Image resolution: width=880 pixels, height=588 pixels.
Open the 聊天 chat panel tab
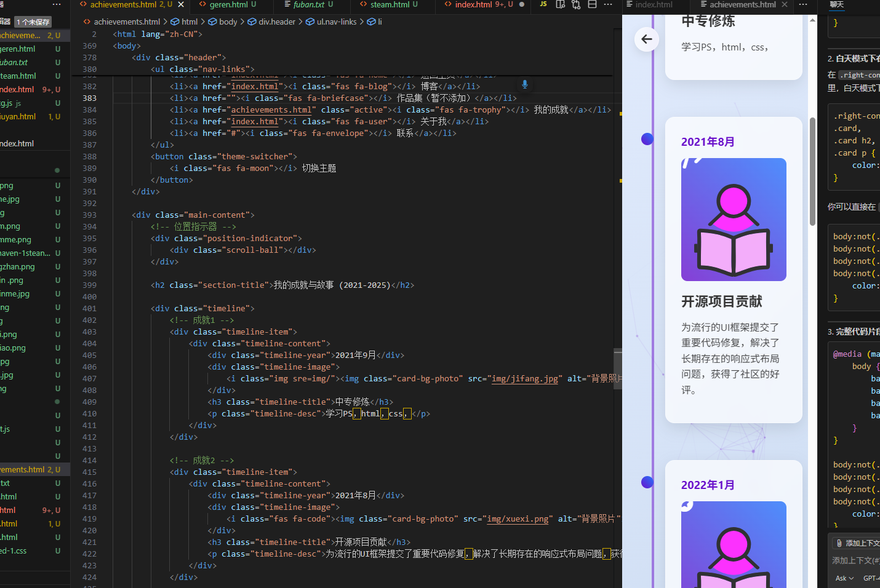(x=837, y=4)
